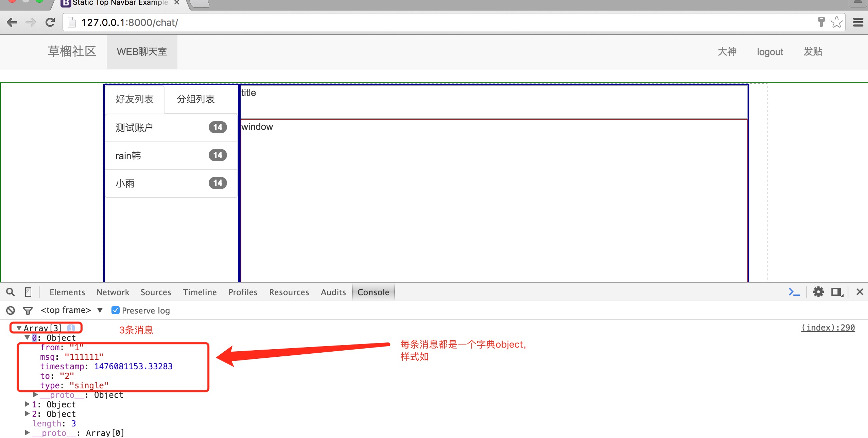Open DevTools Resources panel
868x438 pixels.
[289, 292]
